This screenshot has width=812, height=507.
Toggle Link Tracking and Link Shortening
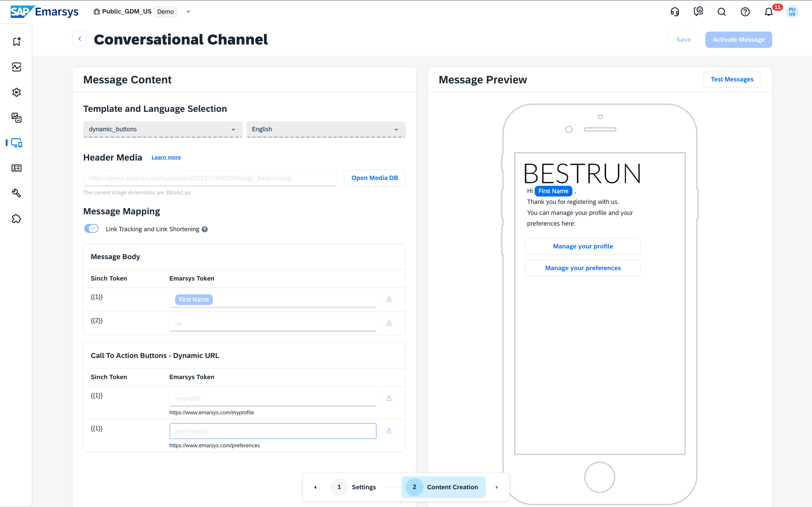click(91, 229)
